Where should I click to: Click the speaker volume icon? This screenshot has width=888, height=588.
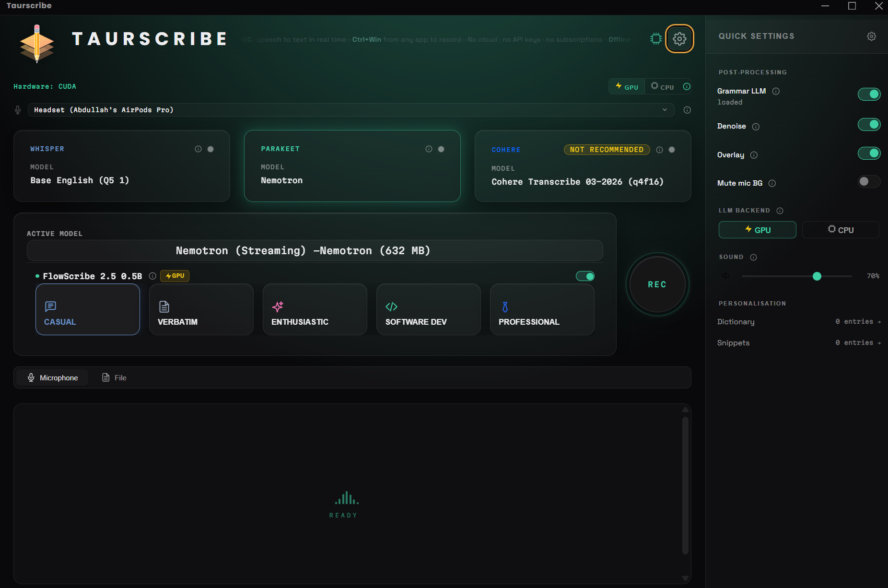725,276
